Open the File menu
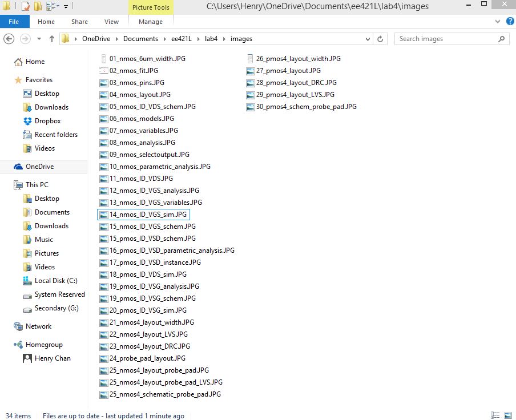 pos(14,22)
